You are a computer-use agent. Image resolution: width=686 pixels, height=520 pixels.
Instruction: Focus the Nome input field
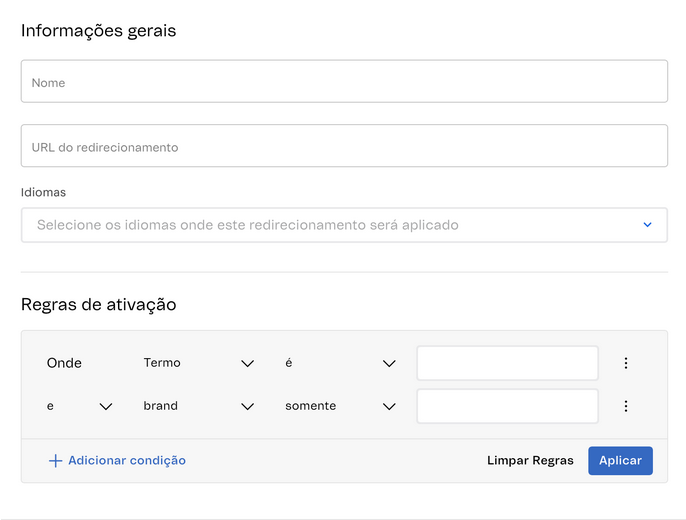click(343, 82)
